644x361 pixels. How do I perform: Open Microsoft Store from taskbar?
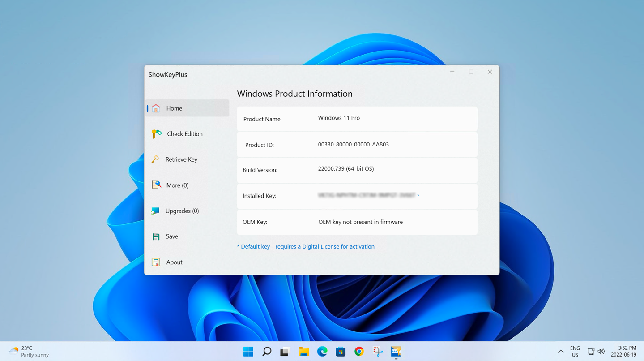pyautogui.click(x=341, y=352)
